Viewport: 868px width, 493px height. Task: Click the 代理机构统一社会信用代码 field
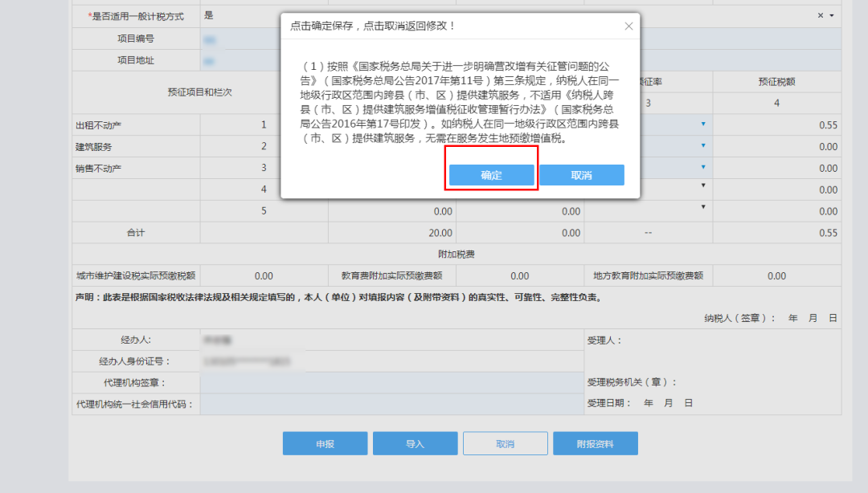[392, 405]
